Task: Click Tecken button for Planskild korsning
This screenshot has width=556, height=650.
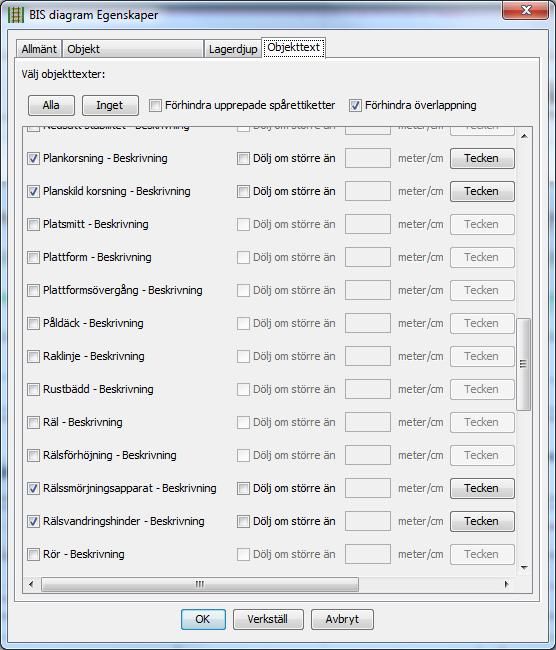Action: tap(482, 192)
